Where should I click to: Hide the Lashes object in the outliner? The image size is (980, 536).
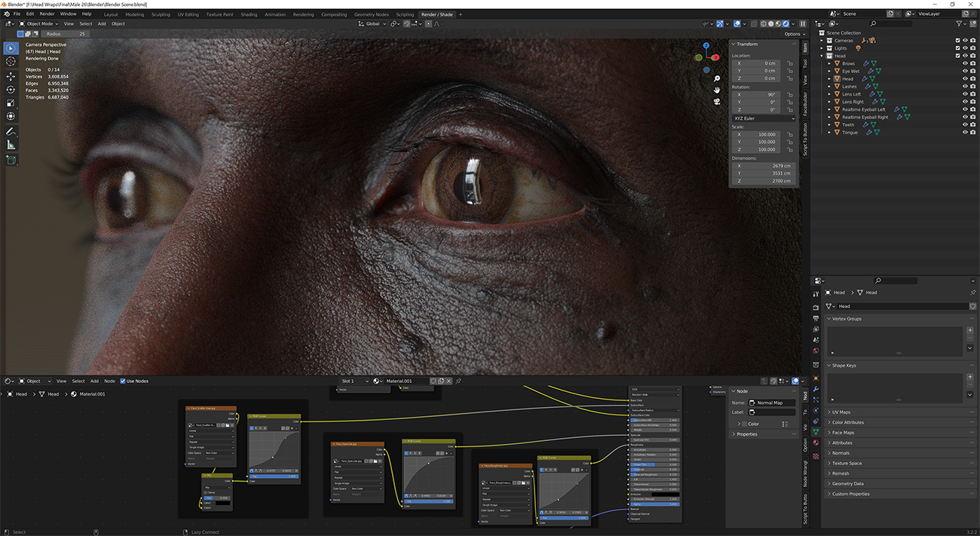tap(966, 86)
